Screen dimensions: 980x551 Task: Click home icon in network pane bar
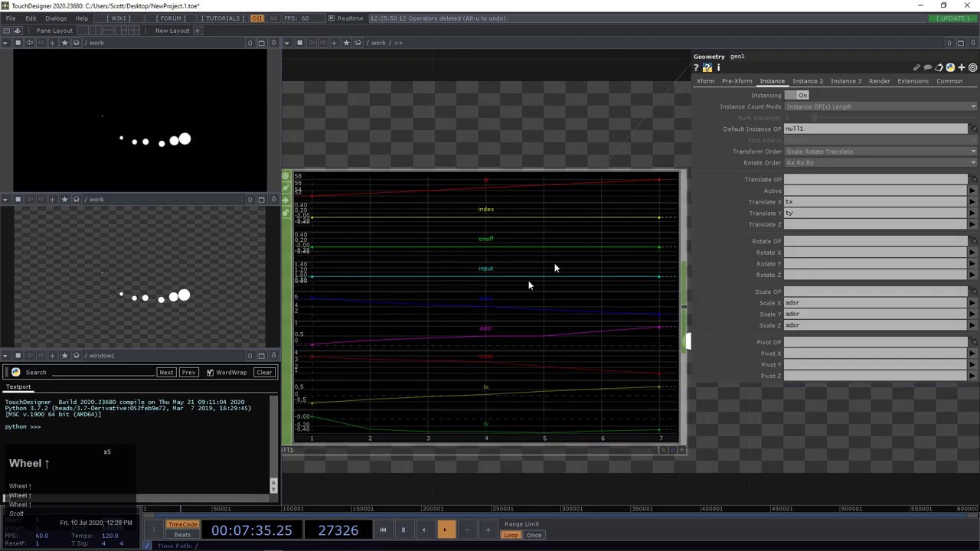click(x=358, y=43)
